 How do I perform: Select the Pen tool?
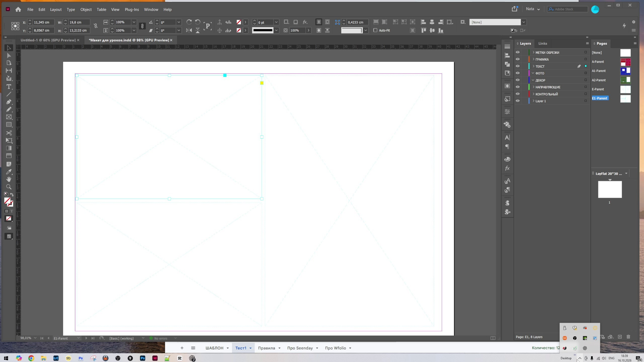9,102
